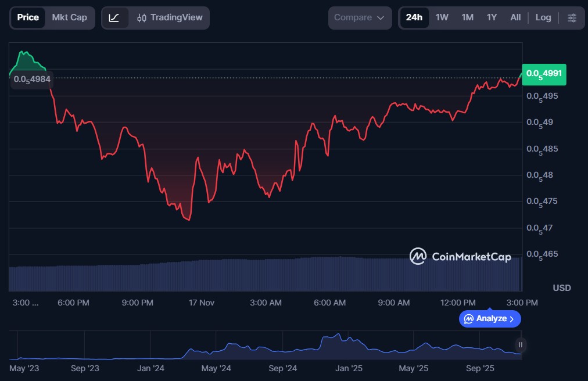Click the 17 Nov date marker on the axis
Image resolution: width=588 pixels, height=381 pixels.
[202, 303]
